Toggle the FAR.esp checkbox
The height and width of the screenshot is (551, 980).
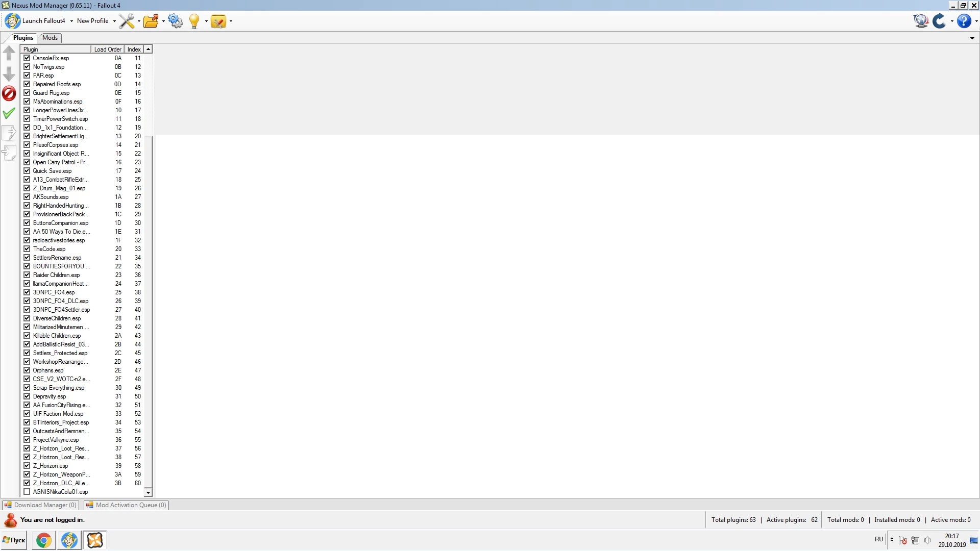tap(27, 76)
